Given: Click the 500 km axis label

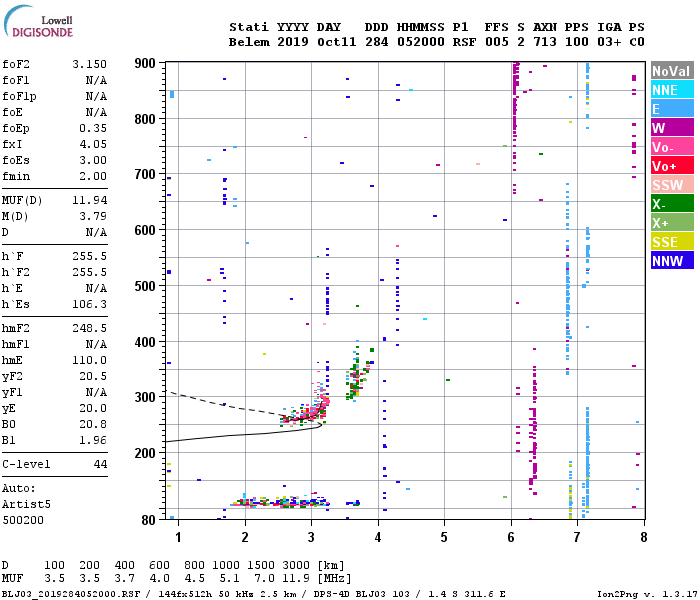Looking at the screenshot, I should pos(145,286).
